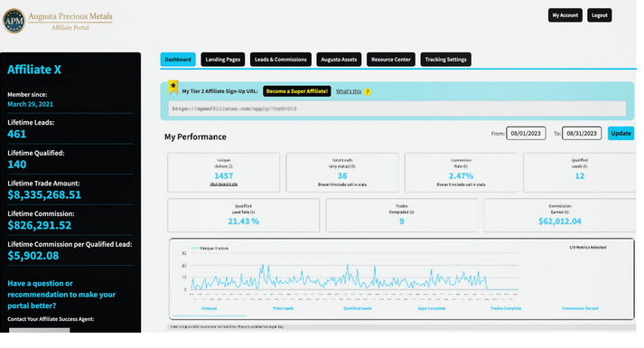Switch to the Dashboard tab
This screenshot has width=644, height=348.
point(178,59)
